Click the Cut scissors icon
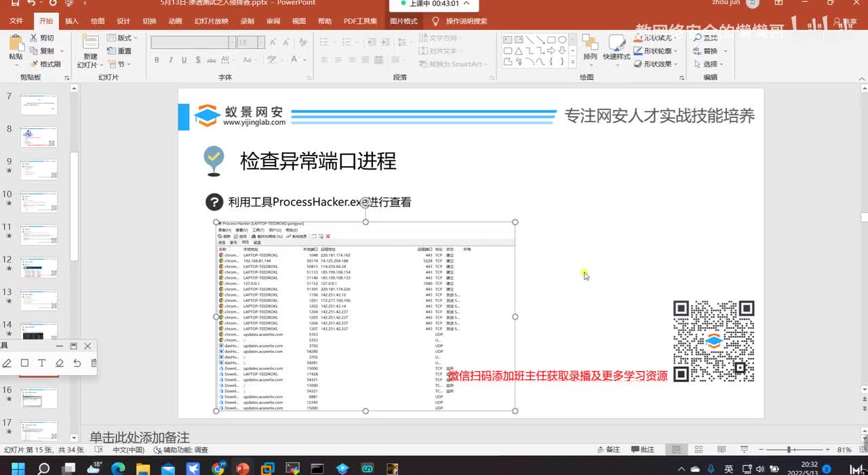Screen dimensions: 868x475 click(34, 38)
